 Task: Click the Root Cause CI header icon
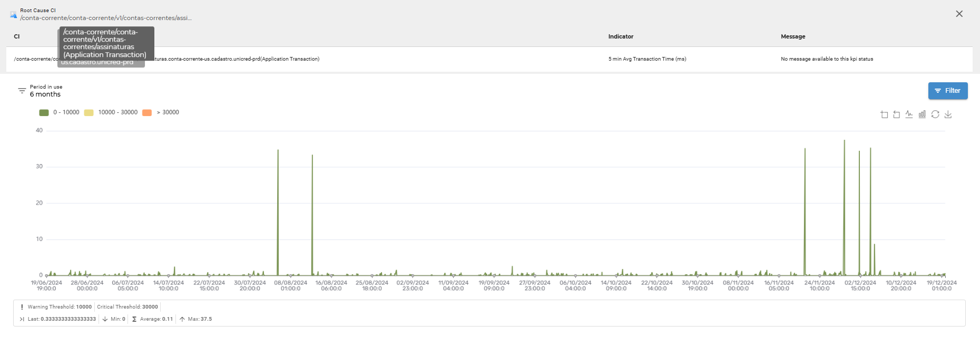coord(13,14)
